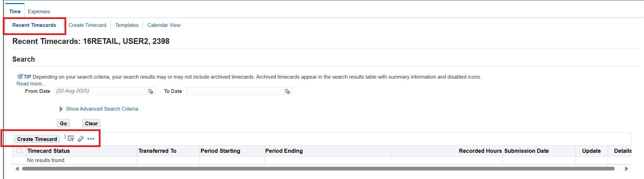Click into the From Date field

click(100, 91)
